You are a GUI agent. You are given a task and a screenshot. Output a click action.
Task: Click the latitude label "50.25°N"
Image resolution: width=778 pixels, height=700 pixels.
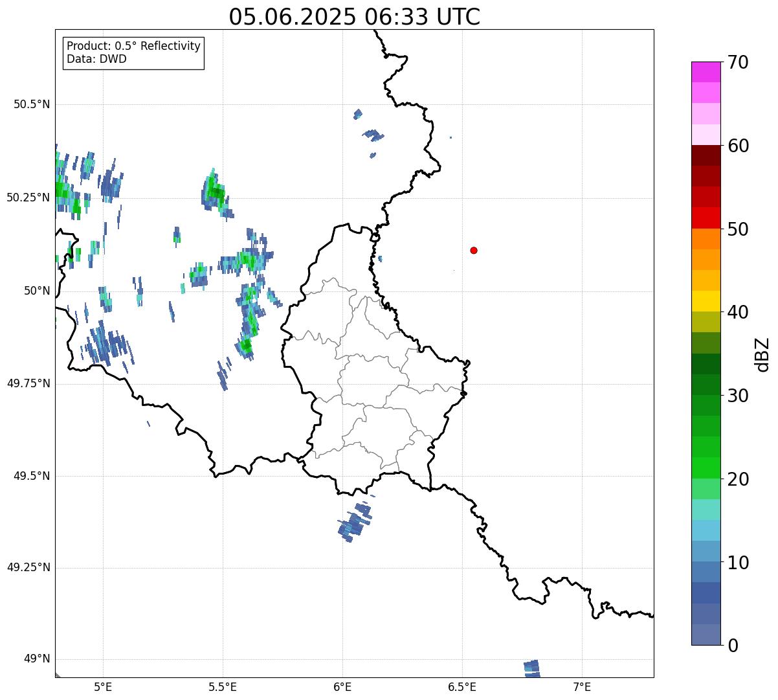[28, 198]
